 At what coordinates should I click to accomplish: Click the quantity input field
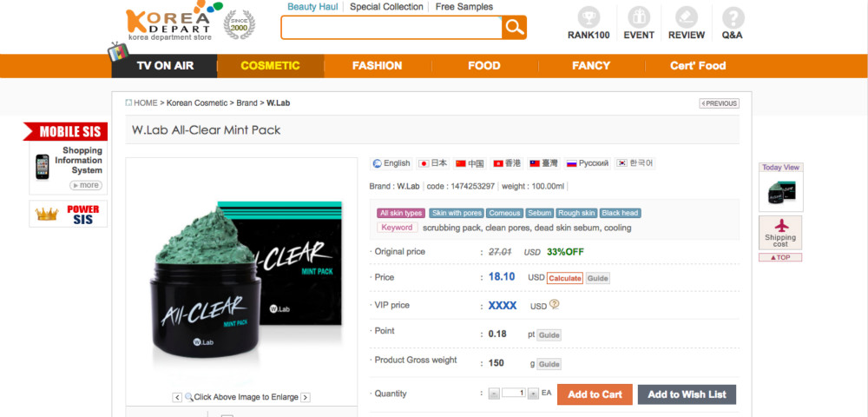(x=514, y=393)
